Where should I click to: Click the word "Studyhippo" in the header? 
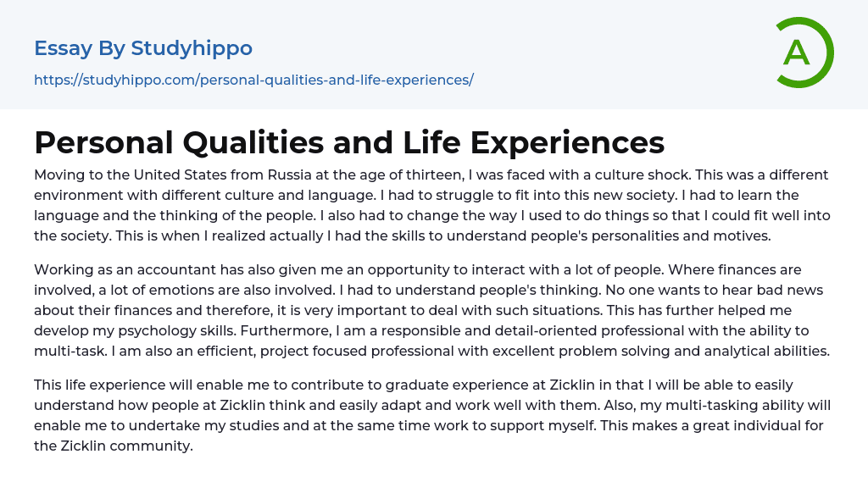pyautogui.click(x=192, y=48)
